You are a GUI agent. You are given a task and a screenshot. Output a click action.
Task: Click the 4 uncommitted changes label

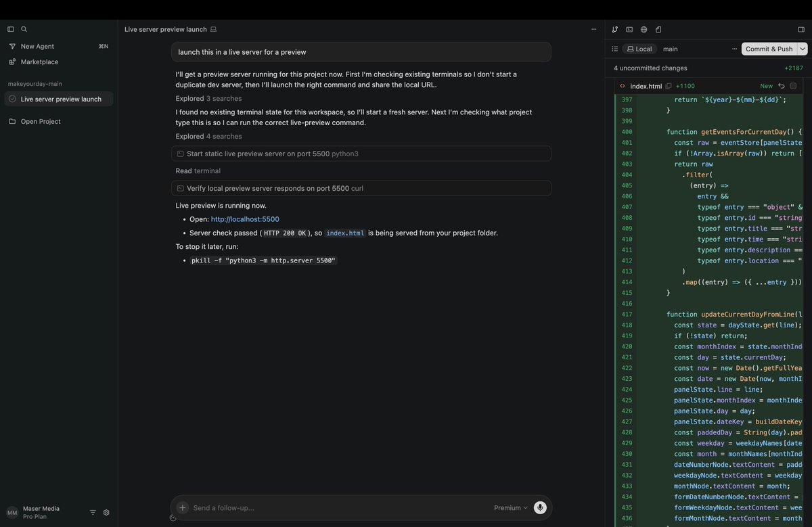click(x=650, y=68)
